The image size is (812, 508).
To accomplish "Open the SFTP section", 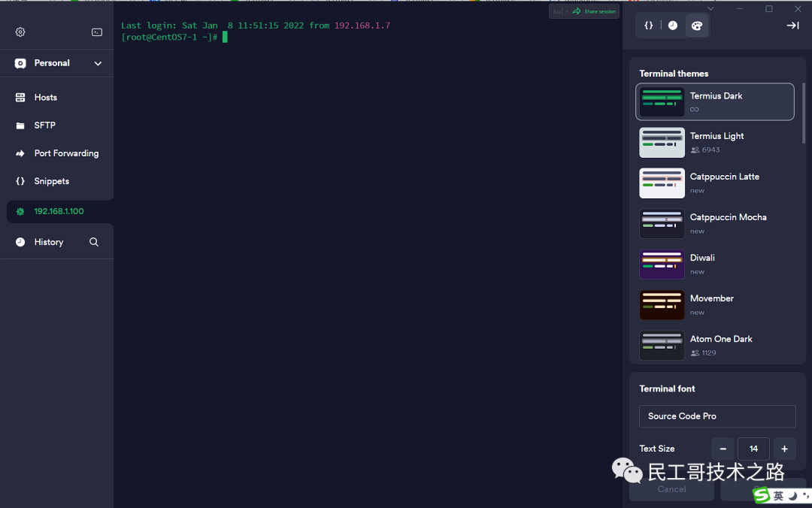I will [44, 125].
